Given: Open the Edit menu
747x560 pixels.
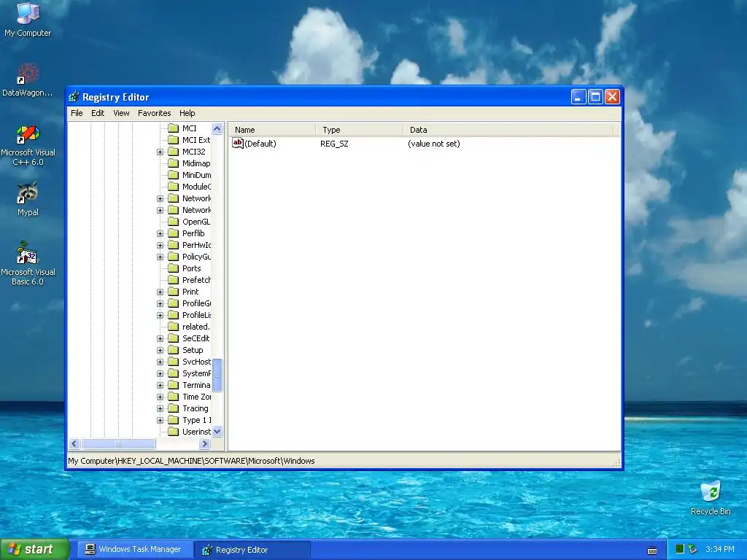Looking at the screenshot, I should pyautogui.click(x=98, y=113).
